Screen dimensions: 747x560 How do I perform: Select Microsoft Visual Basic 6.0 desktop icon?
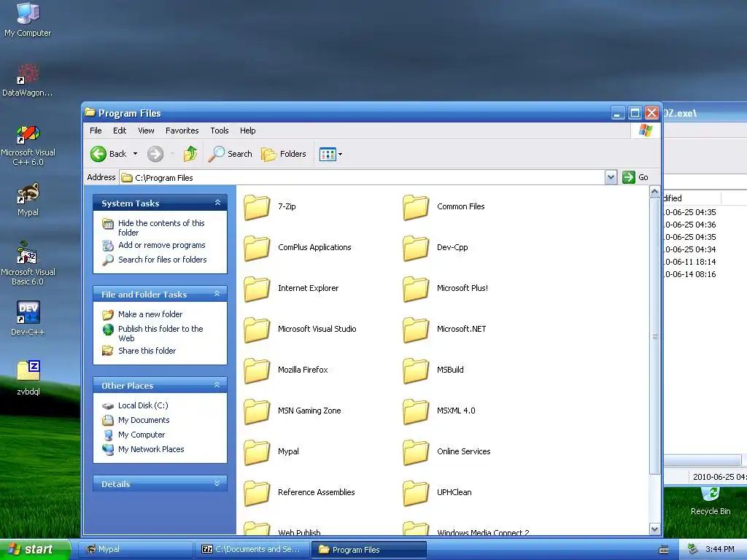click(28, 253)
